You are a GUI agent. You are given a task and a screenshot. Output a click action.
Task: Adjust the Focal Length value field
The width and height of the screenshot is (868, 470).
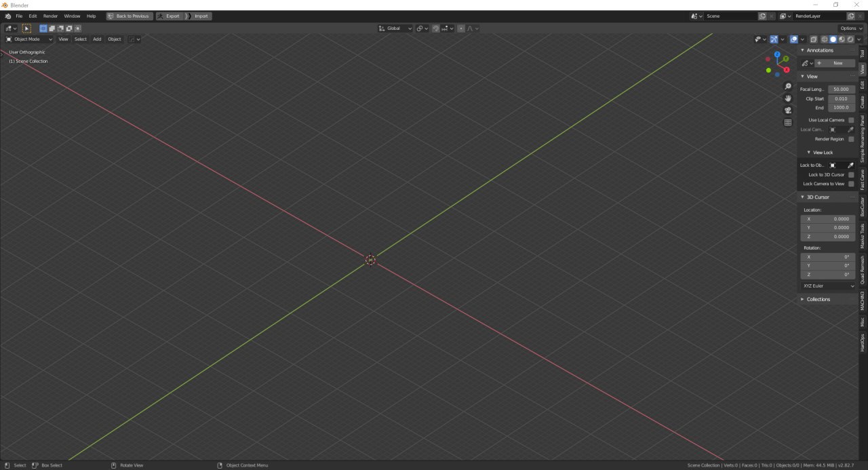coord(842,90)
